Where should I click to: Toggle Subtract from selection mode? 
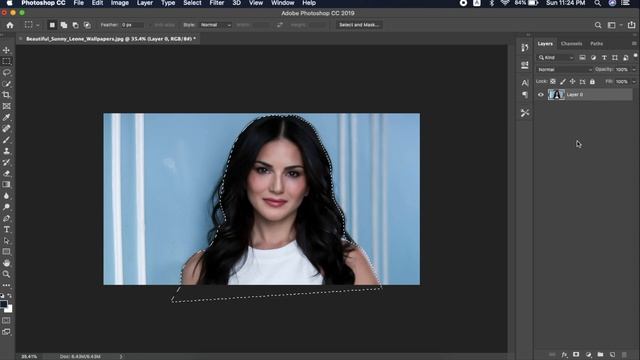(76, 25)
